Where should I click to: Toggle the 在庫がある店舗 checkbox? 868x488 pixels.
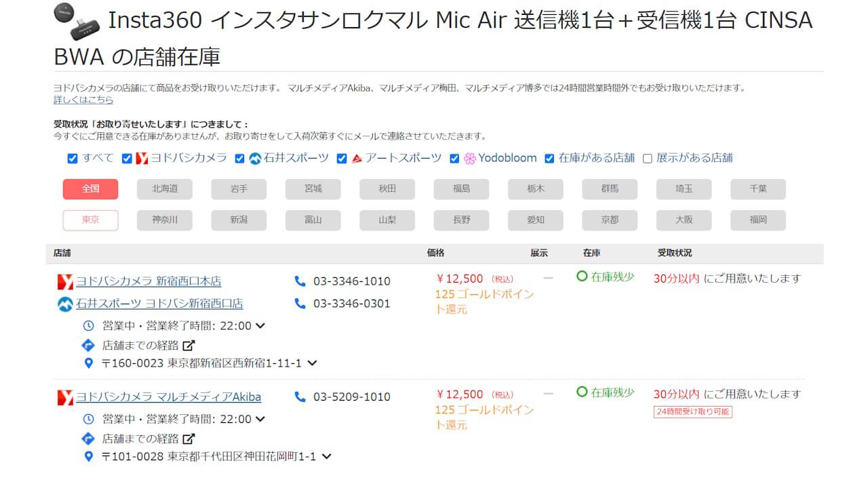(x=549, y=159)
